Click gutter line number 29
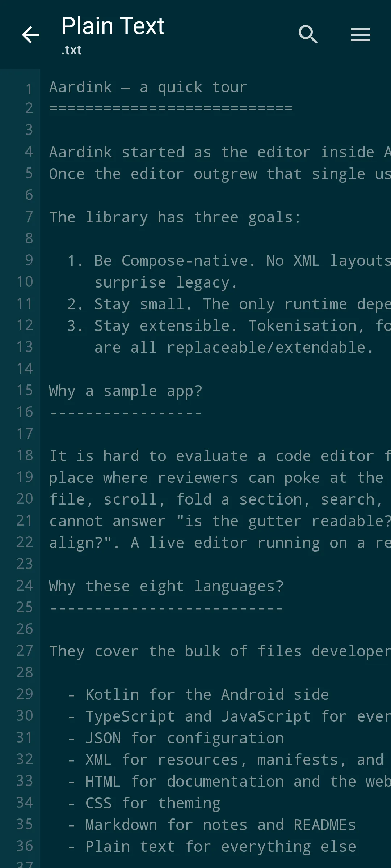 point(25,694)
